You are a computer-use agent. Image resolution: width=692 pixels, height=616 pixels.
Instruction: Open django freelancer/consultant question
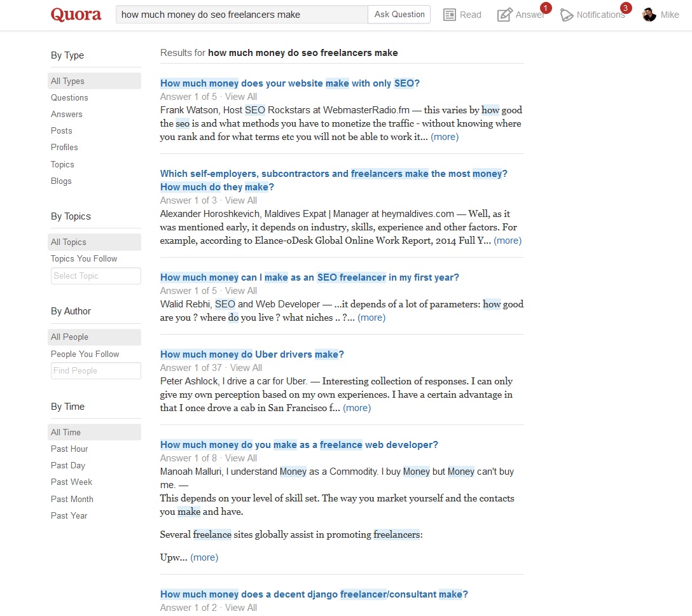pyautogui.click(x=314, y=594)
